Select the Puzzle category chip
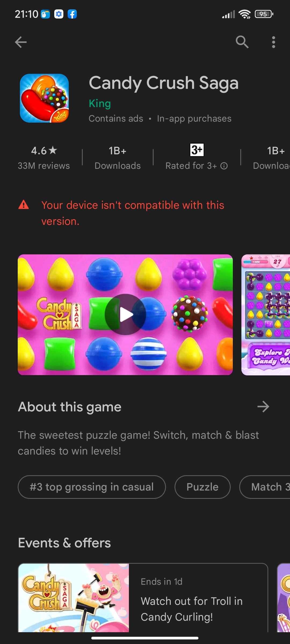The image size is (290, 644). [202, 487]
